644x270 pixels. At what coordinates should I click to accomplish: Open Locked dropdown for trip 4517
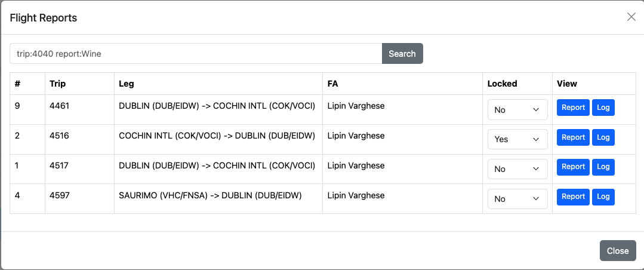(x=517, y=169)
